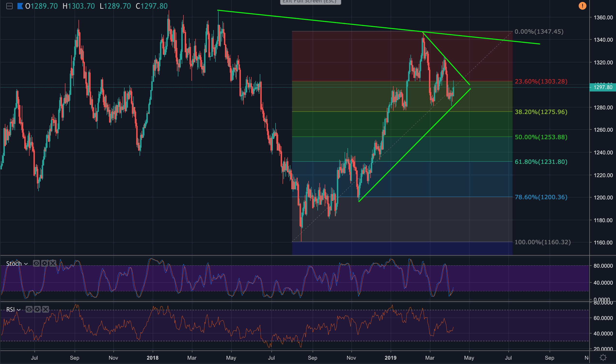Screen dimensions: 616x364
Task: Select the 38.20%(1275.96) Fibonacci level label
Action: 541,112
